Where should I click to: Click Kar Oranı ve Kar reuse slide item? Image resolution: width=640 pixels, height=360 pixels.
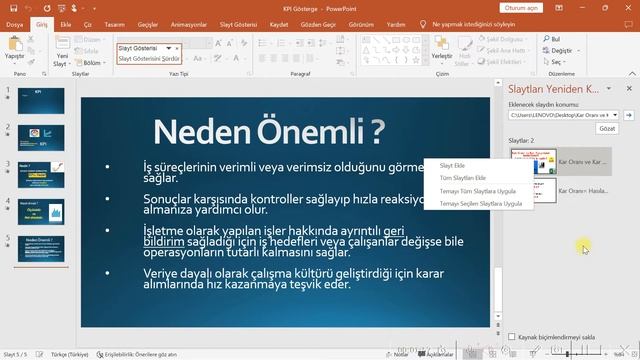click(561, 162)
